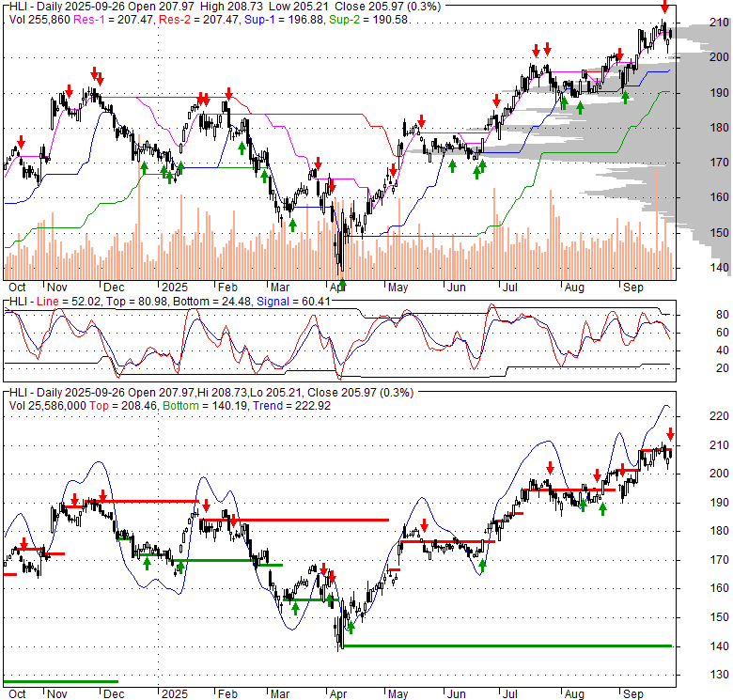
Task: Click the Jul label on bottom chart axis
Action: coord(509,694)
